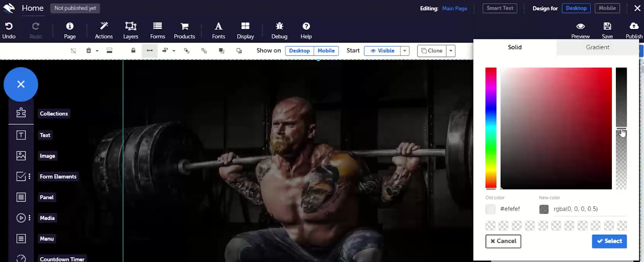The height and width of the screenshot is (262, 644).
Task: Click the trash delete icon
Action: coord(89,51)
